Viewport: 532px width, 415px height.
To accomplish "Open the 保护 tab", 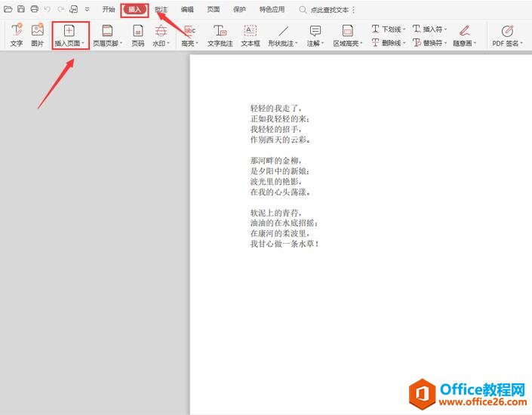I will [239, 10].
